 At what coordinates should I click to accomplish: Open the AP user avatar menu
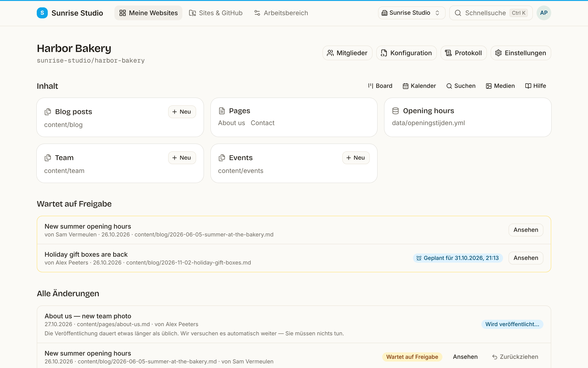point(544,13)
